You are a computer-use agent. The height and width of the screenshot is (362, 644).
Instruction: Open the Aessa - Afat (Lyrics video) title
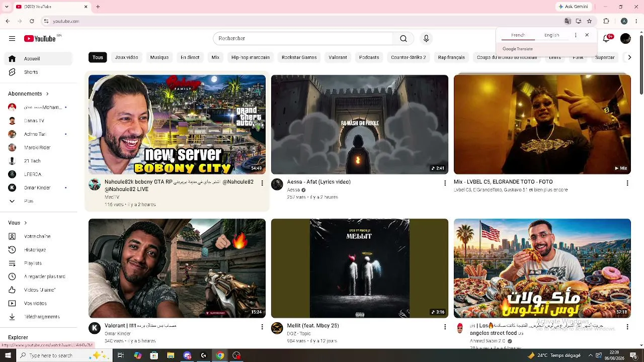pos(319,182)
